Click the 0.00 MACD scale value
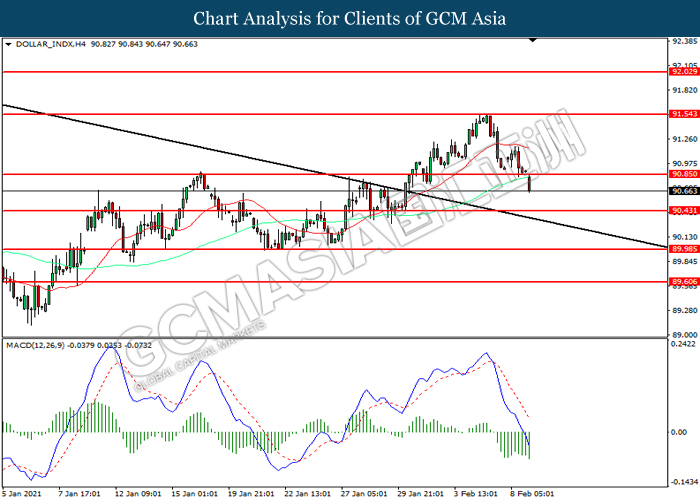 [679, 432]
